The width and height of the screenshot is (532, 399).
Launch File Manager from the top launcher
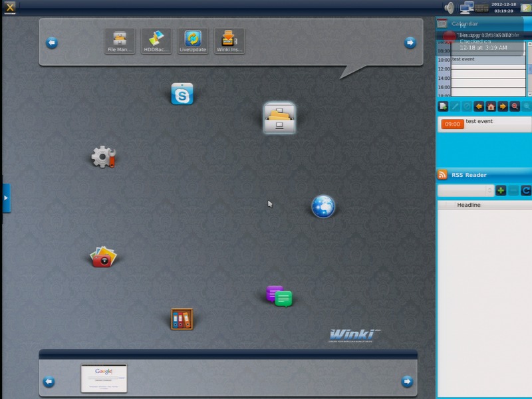[120, 41]
